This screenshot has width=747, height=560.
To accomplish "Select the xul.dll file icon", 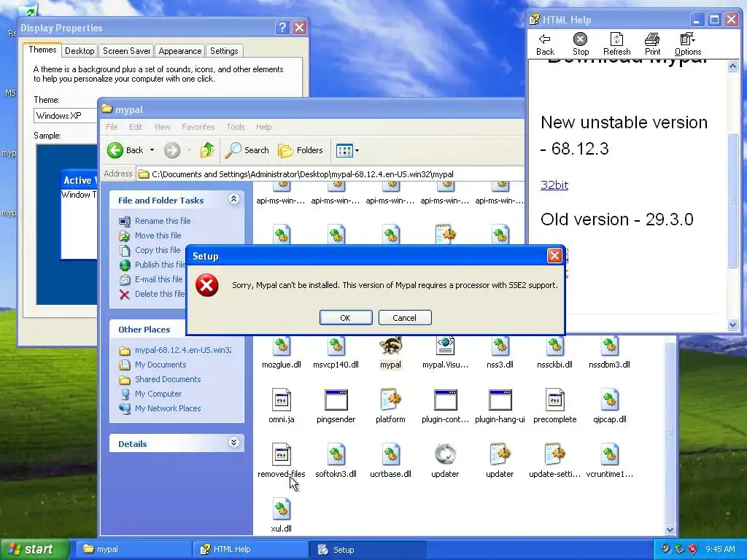I will click(282, 509).
